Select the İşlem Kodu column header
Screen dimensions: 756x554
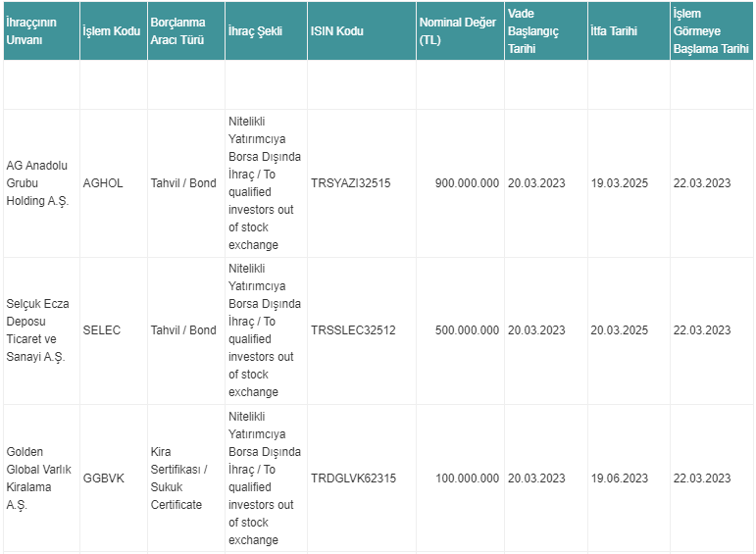click(112, 30)
